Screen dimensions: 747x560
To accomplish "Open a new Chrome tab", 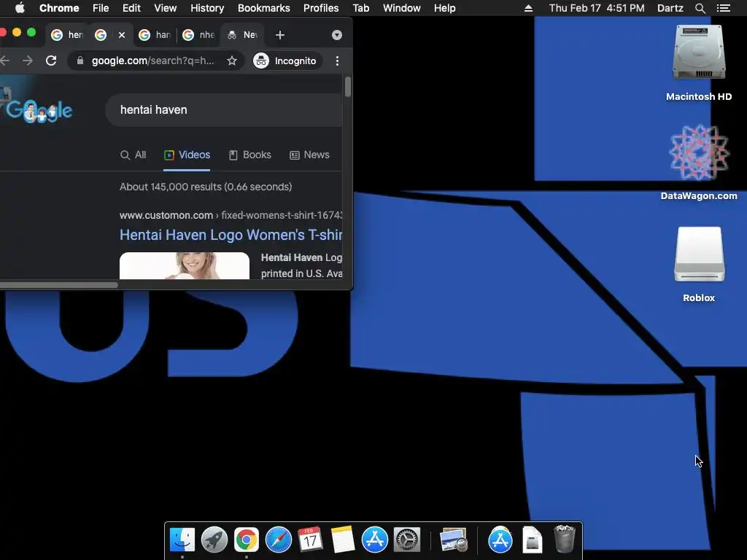I will click(280, 35).
